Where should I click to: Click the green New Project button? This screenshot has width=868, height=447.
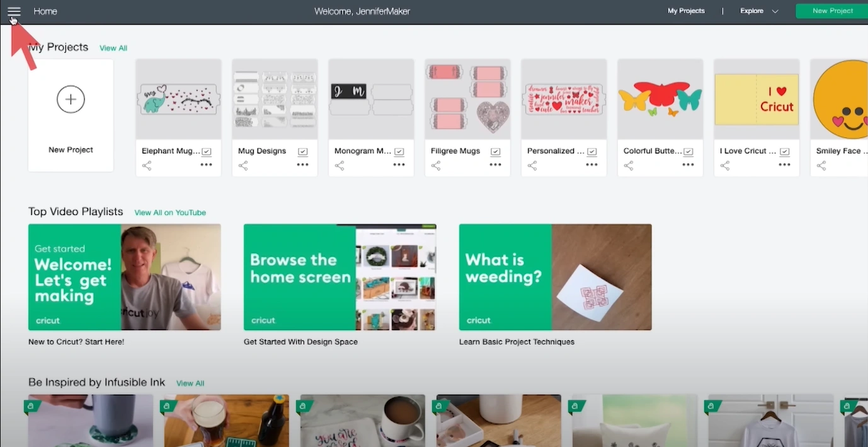point(832,11)
